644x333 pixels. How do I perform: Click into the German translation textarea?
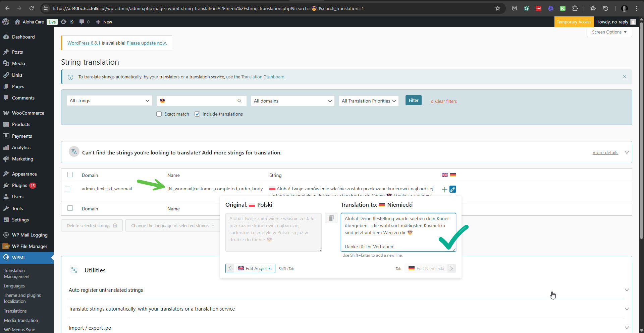coord(398,232)
